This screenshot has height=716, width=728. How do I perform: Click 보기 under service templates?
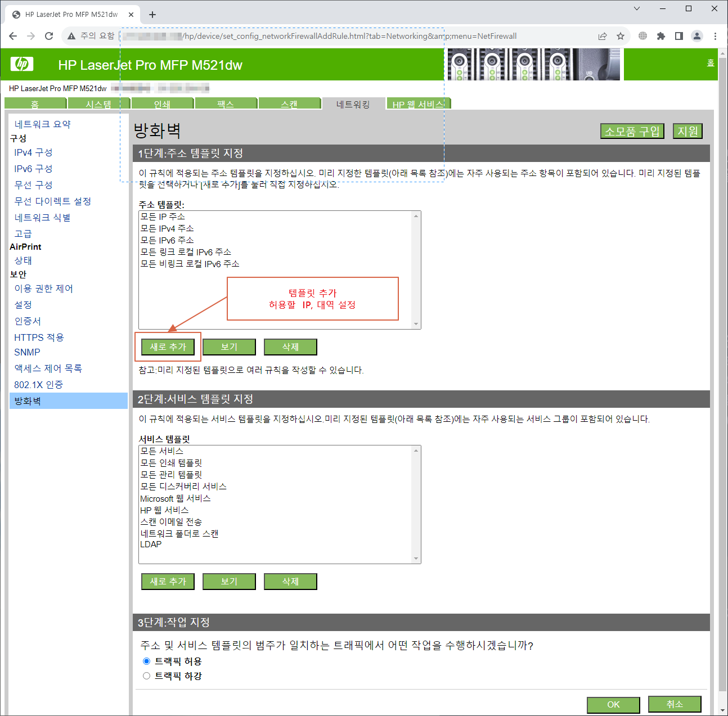(229, 582)
